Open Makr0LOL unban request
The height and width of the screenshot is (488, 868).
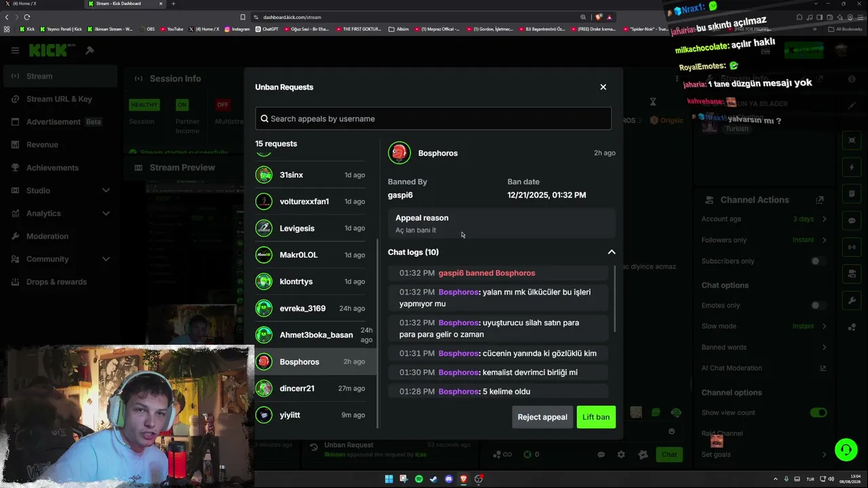coord(311,255)
